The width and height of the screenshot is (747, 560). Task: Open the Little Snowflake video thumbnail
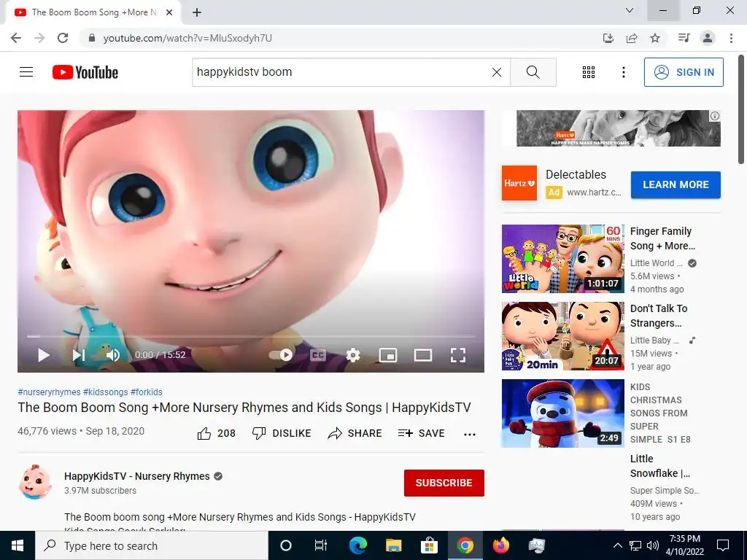coord(562,413)
